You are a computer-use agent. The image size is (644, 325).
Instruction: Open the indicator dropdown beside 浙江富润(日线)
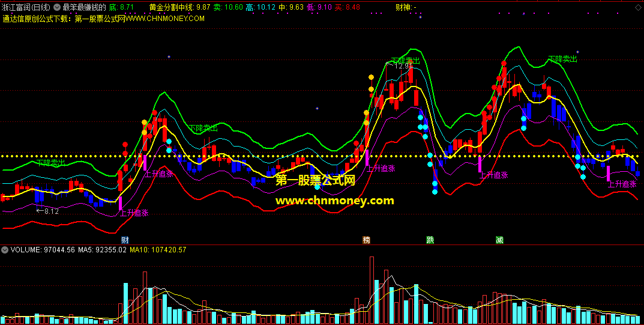(56, 7)
